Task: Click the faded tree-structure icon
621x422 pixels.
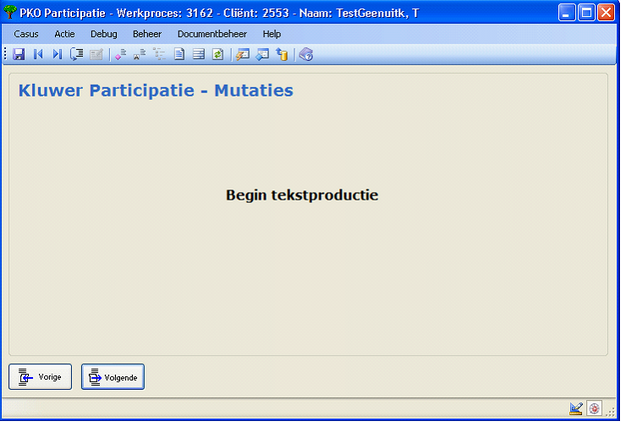Action: click(159, 54)
